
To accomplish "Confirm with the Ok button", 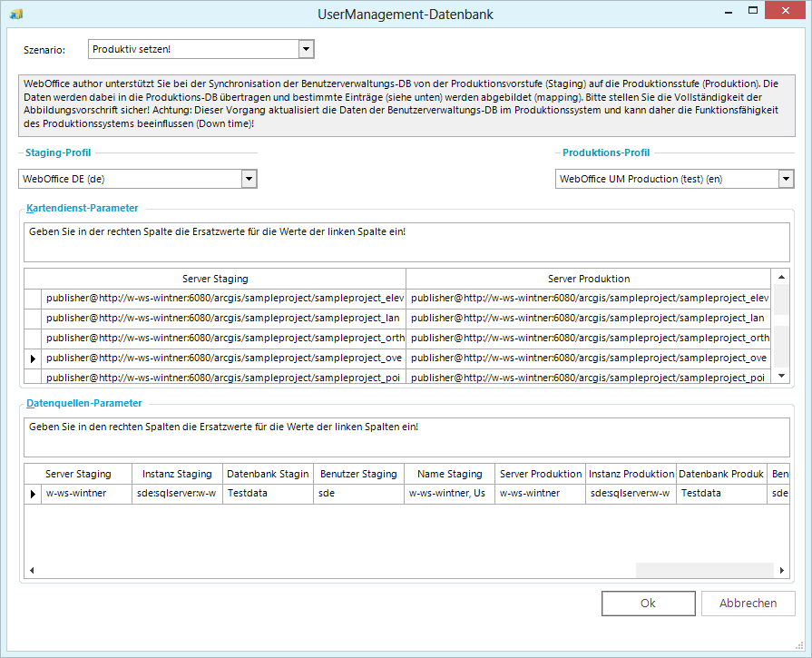I will pyautogui.click(x=648, y=603).
